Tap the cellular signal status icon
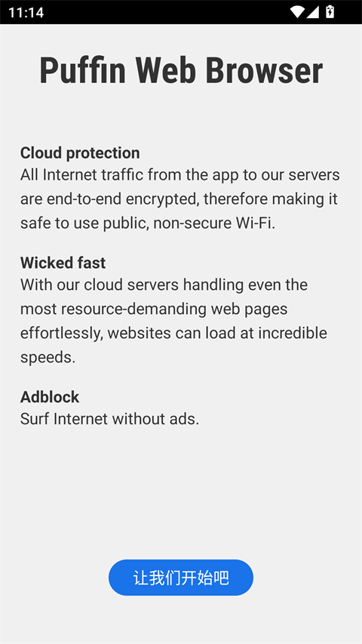Screen dimensions: 362x644 [x=313, y=12]
